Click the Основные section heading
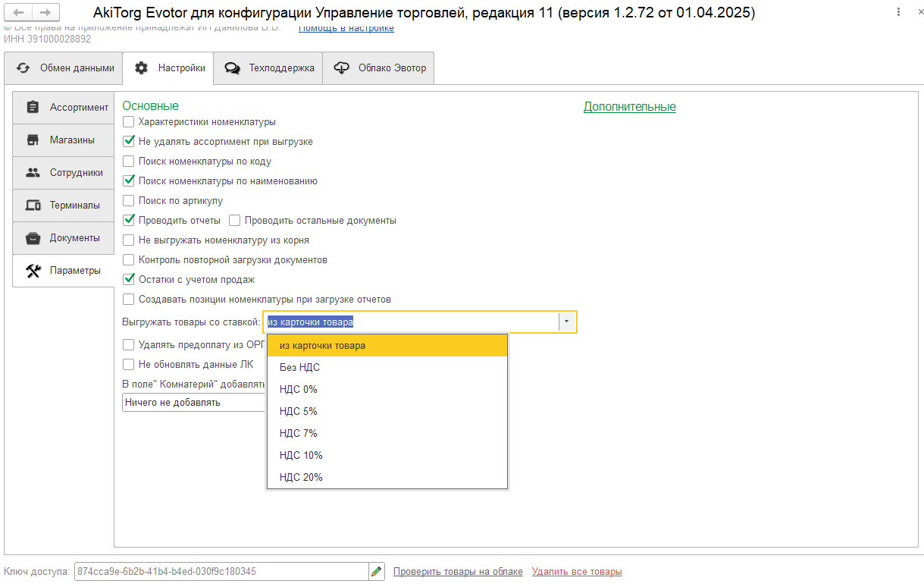Screen dimensions: 924x587 (151, 106)
